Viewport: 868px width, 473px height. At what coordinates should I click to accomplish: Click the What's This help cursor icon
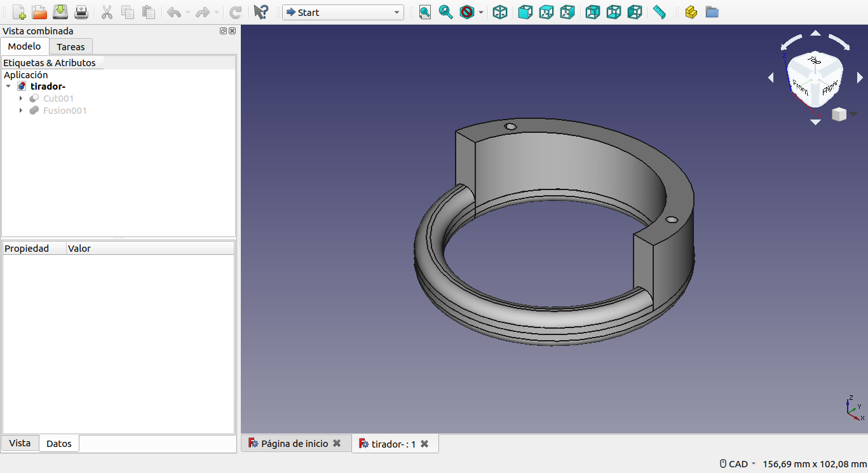pos(261,12)
